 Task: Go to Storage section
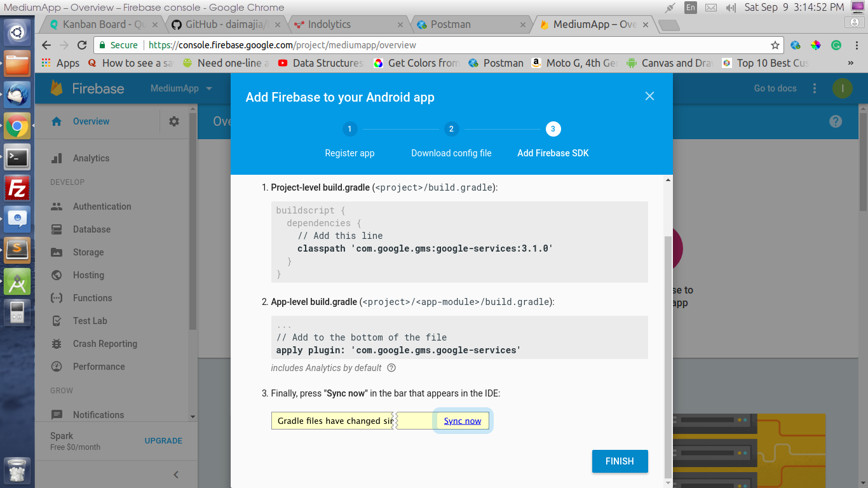click(x=88, y=252)
